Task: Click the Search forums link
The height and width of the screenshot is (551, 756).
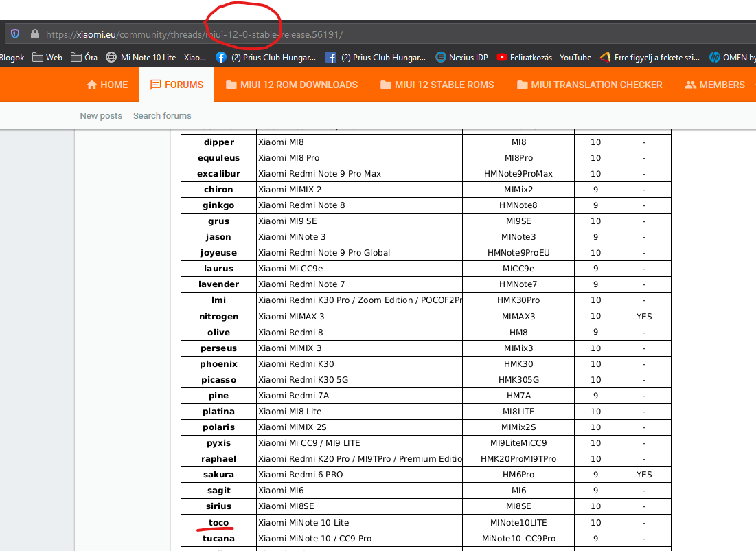Action: pyautogui.click(x=162, y=116)
